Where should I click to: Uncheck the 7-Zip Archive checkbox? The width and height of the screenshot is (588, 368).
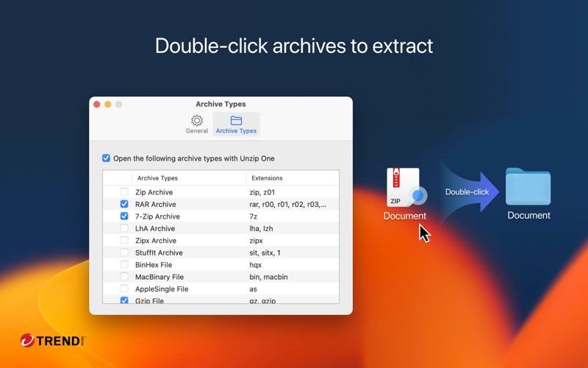click(124, 216)
